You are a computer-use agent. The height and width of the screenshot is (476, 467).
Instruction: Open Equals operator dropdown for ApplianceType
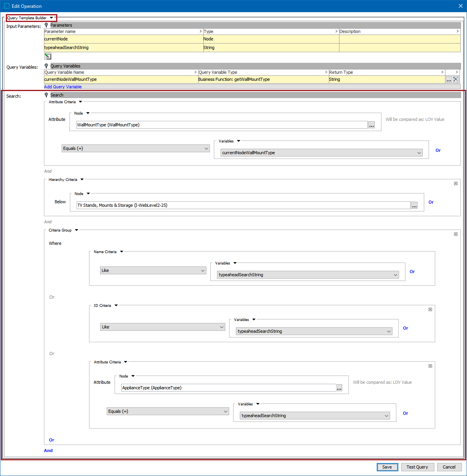[x=168, y=411]
